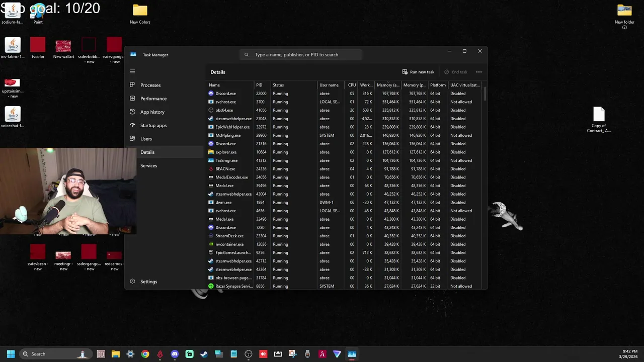
Task: Select the svchost.exe row with PID 3700
Action: click(345, 102)
